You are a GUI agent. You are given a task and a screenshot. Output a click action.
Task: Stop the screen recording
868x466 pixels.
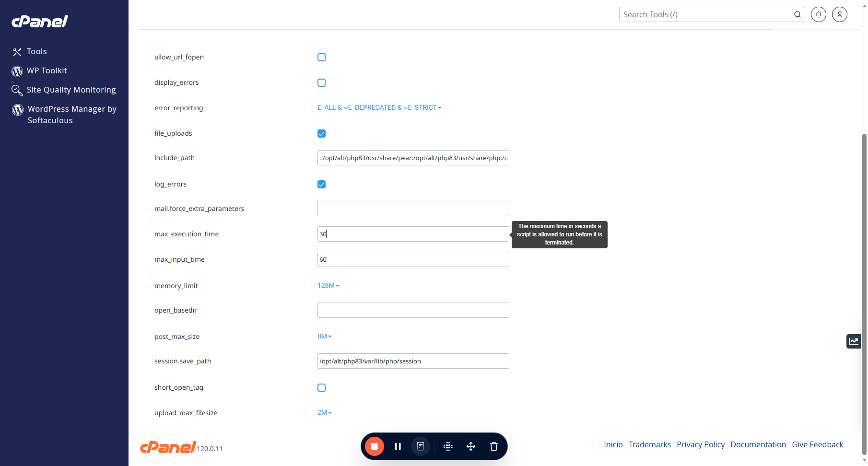tap(375, 446)
